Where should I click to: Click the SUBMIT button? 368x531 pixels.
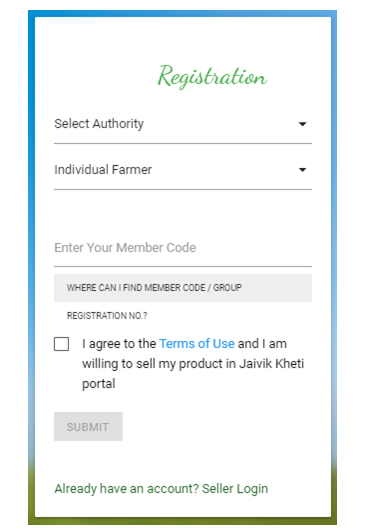(88, 427)
